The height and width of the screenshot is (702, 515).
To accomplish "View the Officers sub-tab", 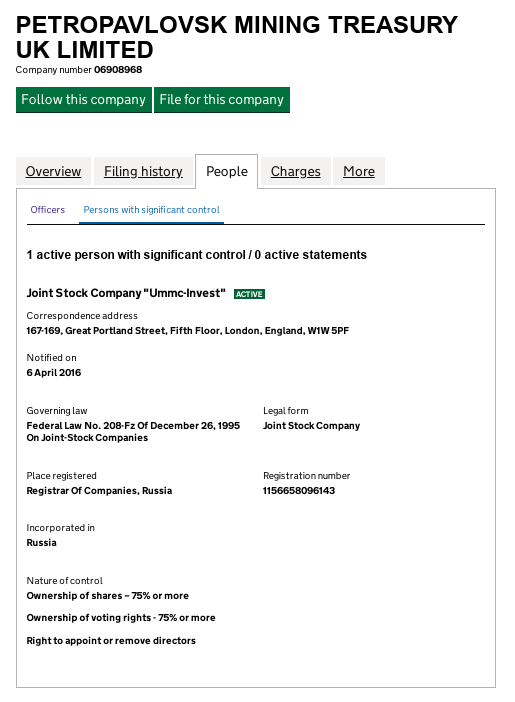I will 47,210.
